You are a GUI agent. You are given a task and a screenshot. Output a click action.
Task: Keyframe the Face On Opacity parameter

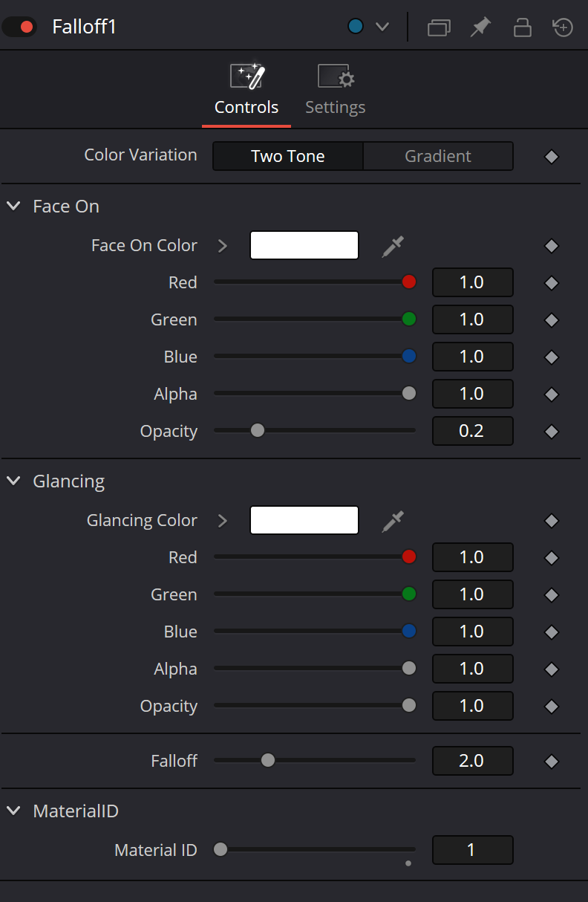(551, 432)
